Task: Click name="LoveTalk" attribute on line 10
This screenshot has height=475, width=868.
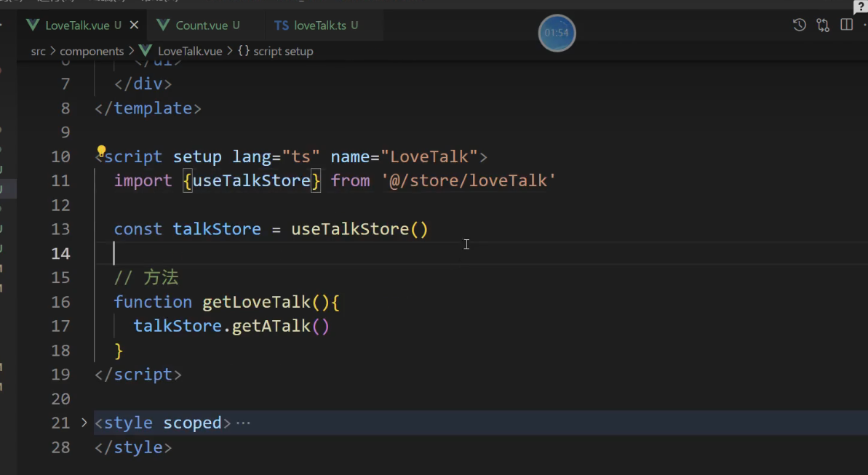Action: pyautogui.click(x=404, y=156)
